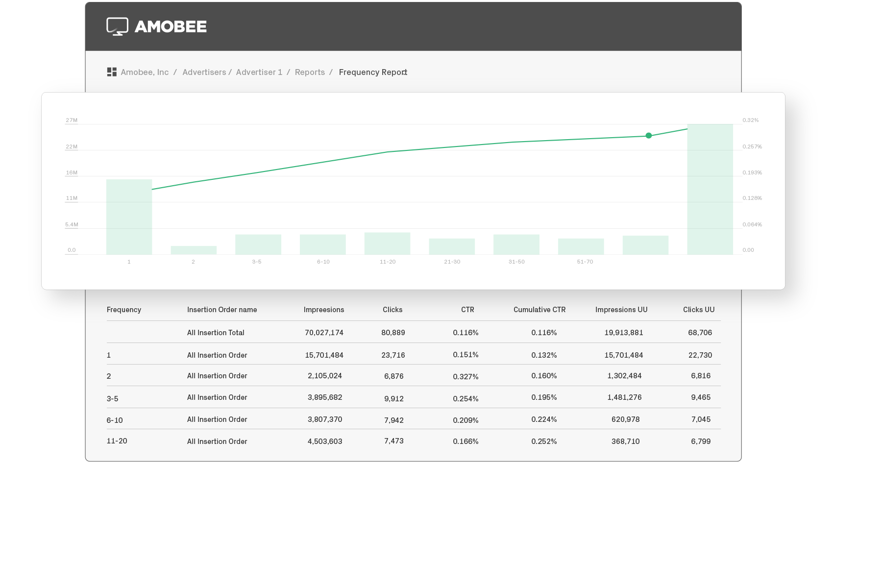Select the All Insertion Total row label
Viewport: 882px width, 588px height.
click(216, 333)
